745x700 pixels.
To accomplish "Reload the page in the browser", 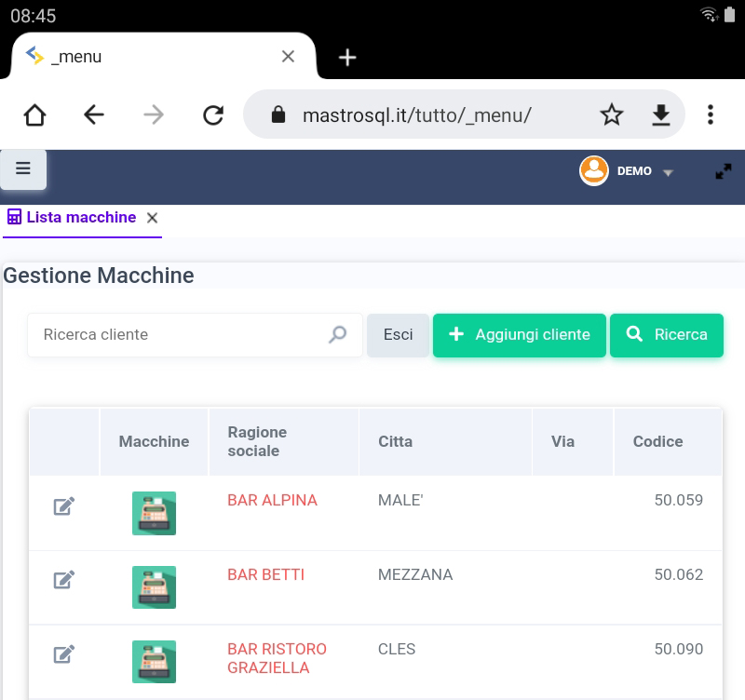I will click(x=213, y=114).
